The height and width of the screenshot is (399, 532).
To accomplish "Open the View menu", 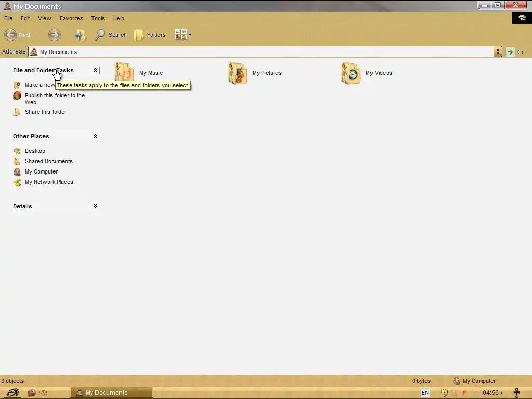I will (45, 18).
